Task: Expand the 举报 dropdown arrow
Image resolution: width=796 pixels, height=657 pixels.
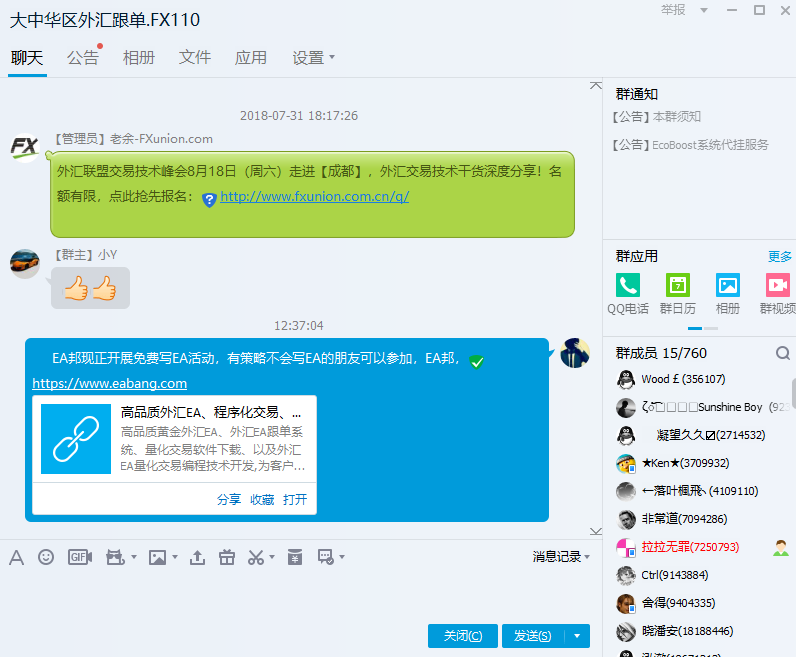Action: tap(704, 10)
